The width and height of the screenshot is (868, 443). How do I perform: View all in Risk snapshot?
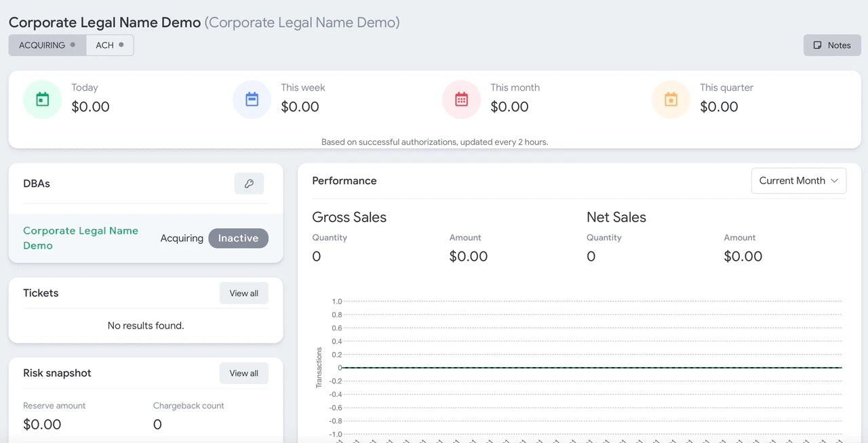(x=243, y=373)
